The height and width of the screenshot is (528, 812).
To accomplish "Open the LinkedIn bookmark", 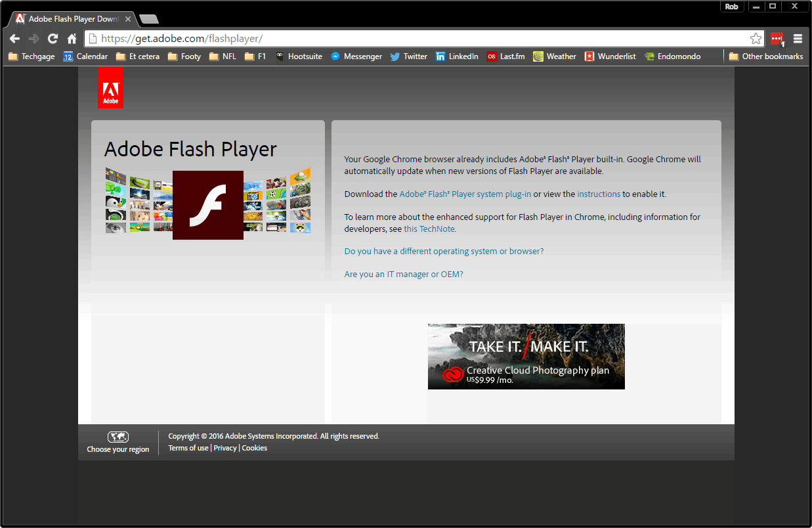I will click(x=457, y=56).
